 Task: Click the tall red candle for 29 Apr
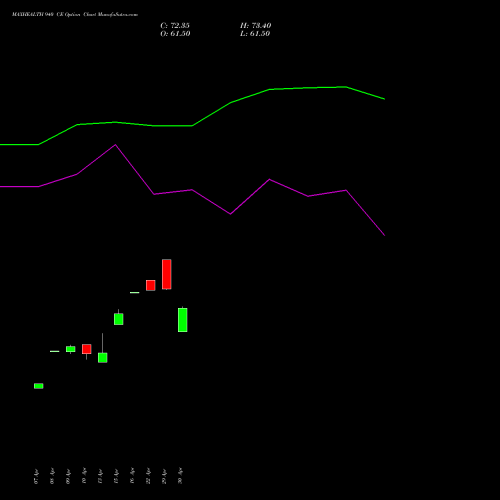point(167,274)
